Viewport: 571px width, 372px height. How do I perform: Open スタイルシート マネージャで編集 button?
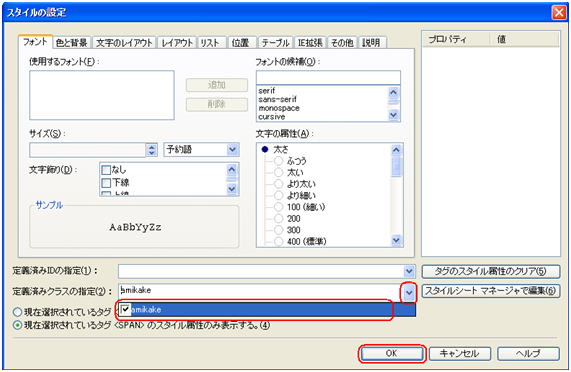click(491, 291)
